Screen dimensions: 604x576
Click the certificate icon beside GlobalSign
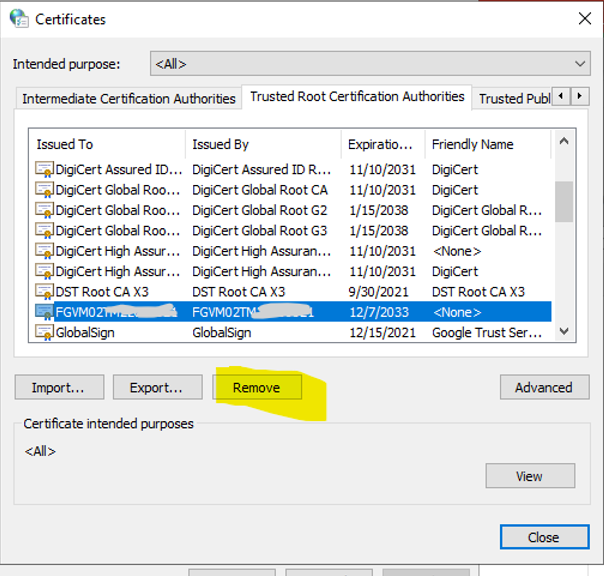[x=44, y=332]
